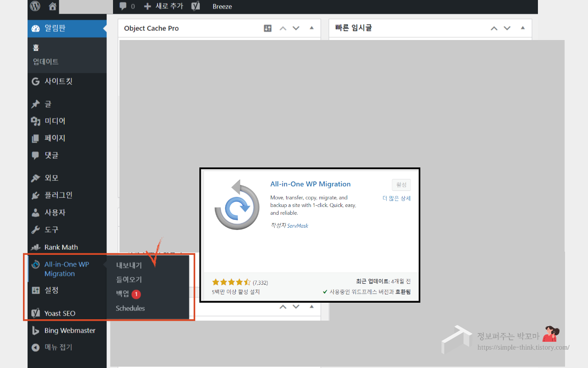
Task: Click the All-in-One WP Migration plugin logo
Action: pos(237,204)
